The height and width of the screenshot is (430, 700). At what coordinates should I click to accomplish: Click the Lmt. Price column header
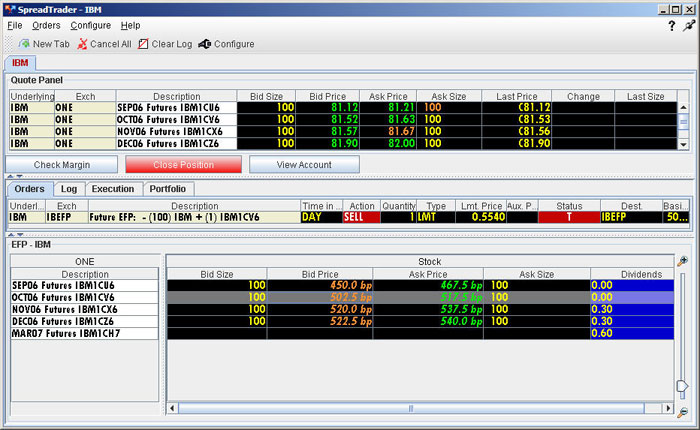point(481,206)
